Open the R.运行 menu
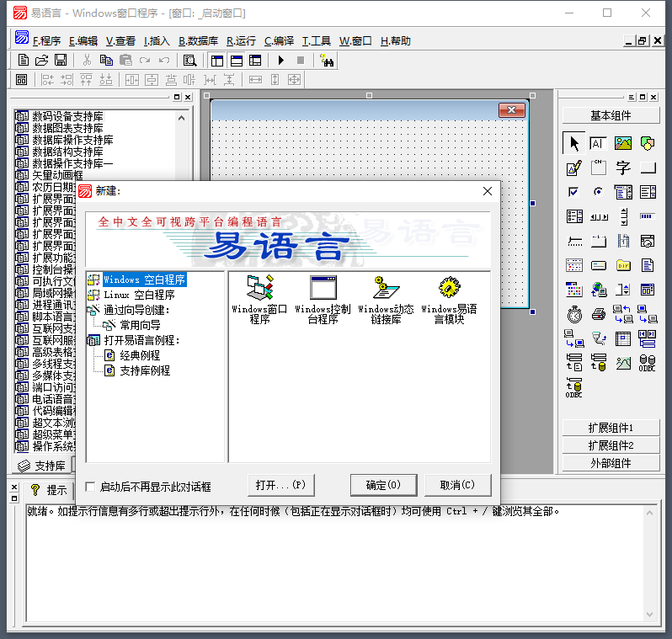672x639 pixels. pos(241,41)
